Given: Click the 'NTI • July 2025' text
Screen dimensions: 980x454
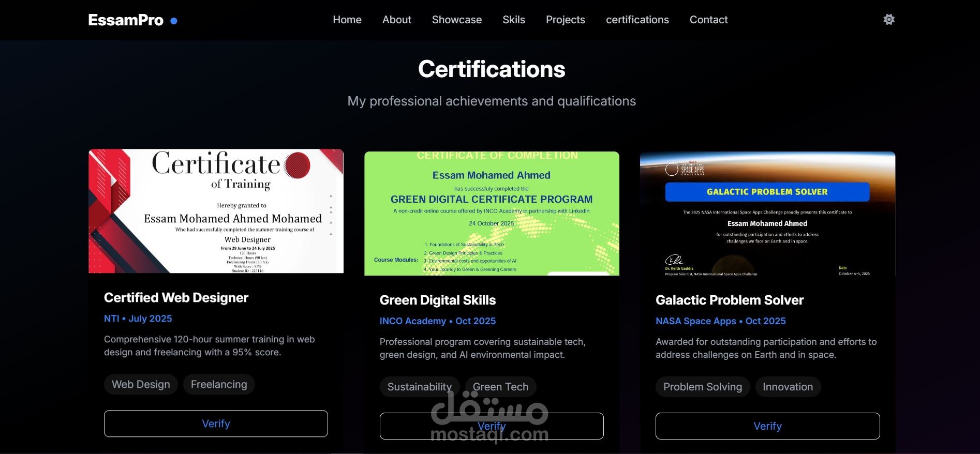Looking at the screenshot, I should click(138, 319).
